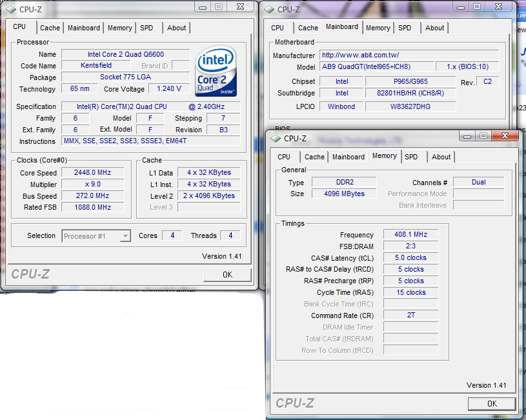526x420 pixels.
Task: Click the memory Type value DDR2
Action: click(x=344, y=182)
